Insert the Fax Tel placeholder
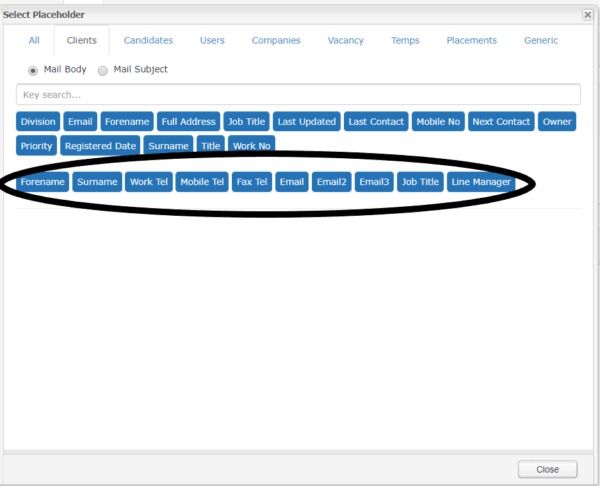This screenshot has height=486, width=600. 251,182
